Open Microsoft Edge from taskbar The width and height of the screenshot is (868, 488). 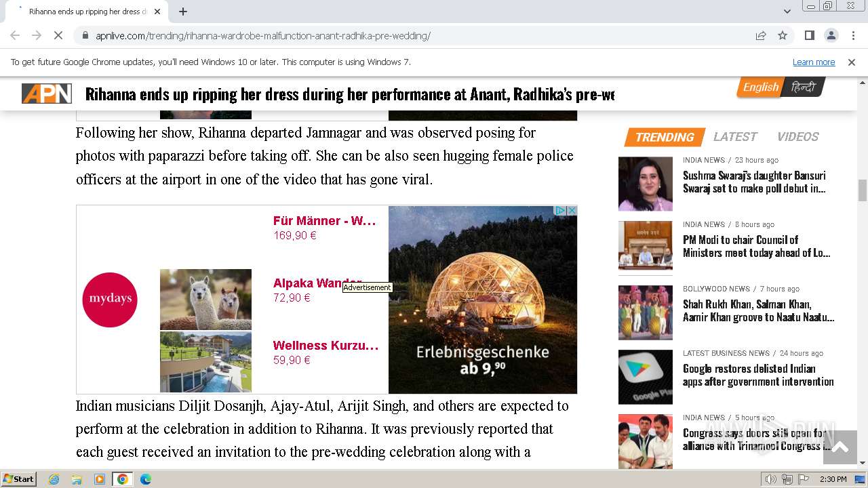click(146, 479)
